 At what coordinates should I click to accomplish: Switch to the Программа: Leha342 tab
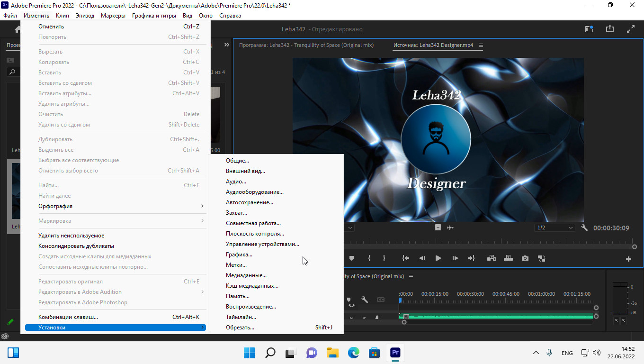306,45
